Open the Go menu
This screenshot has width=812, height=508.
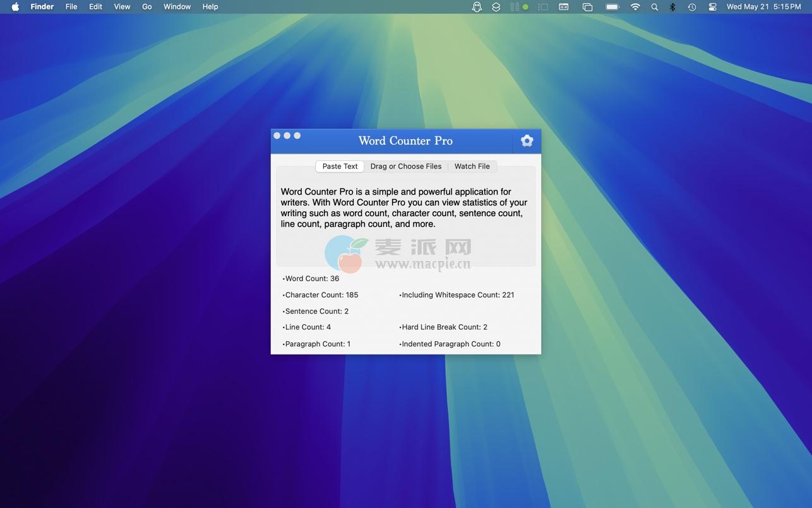pyautogui.click(x=147, y=7)
